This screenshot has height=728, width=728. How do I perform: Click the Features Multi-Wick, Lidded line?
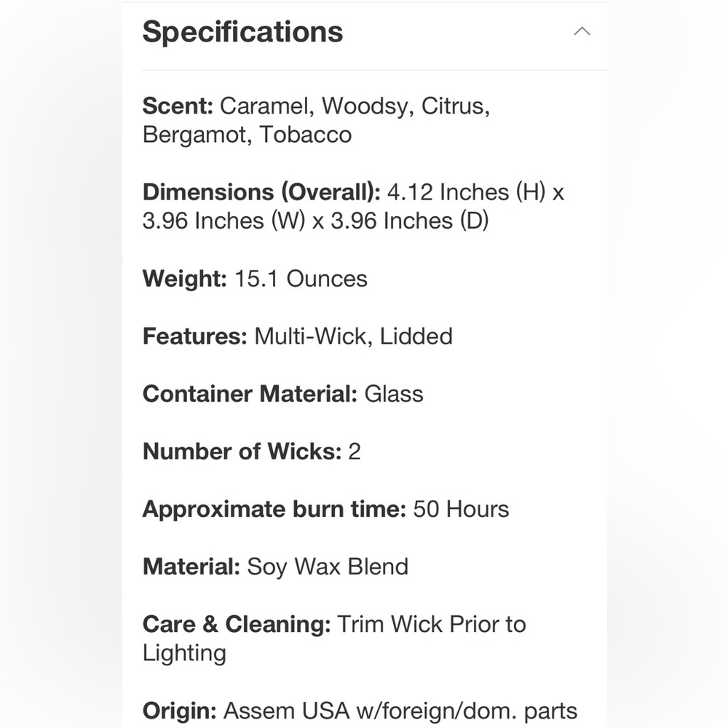point(298,336)
